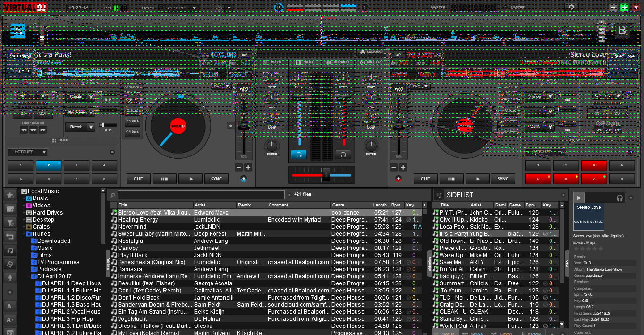Play the preview in the info panel
This screenshot has width=644, height=335.
click(579, 198)
